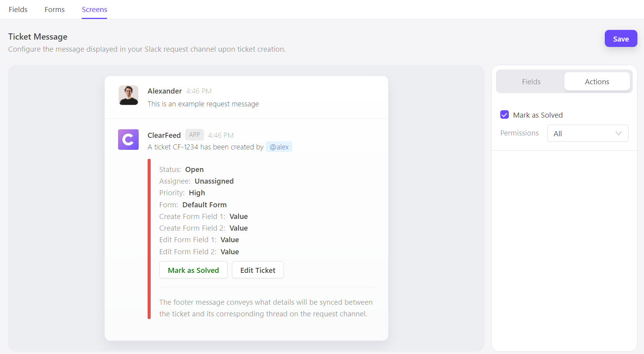Click the ClearFeed app logo icon
The width and height of the screenshot is (644, 354).
pyautogui.click(x=128, y=140)
